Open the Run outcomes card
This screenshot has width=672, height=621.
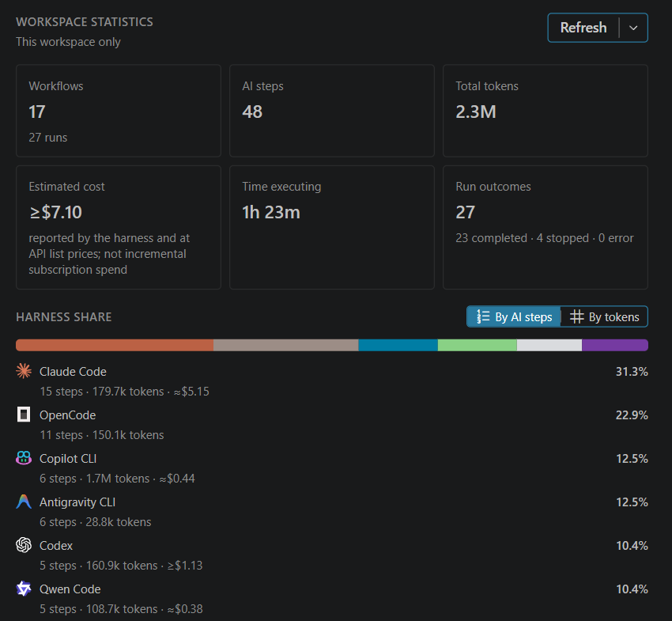(x=546, y=227)
